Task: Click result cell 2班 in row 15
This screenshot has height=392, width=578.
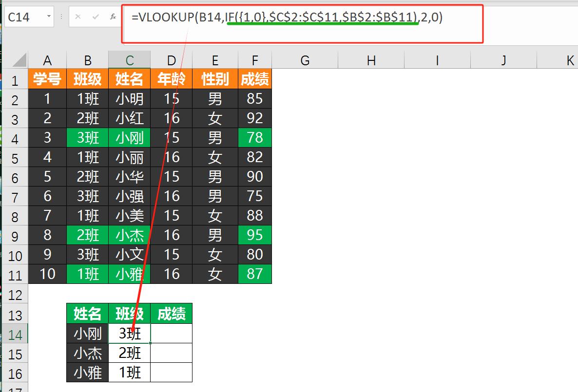Action: (129, 353)
